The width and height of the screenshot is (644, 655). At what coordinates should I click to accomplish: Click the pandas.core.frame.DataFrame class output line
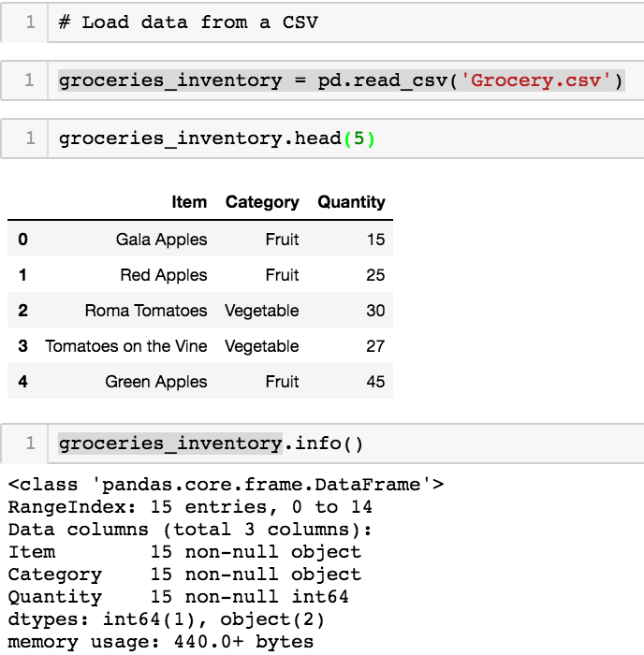(226, 485)
